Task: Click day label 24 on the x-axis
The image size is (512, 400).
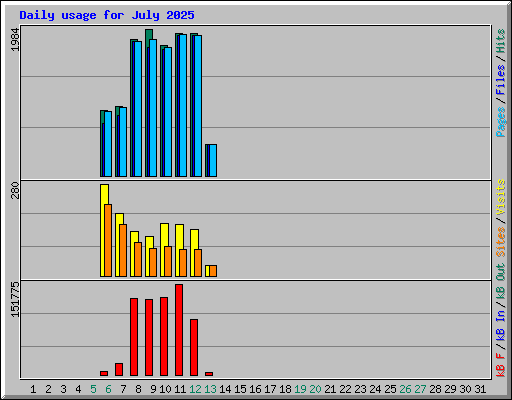Action: (x=375, y=389)
